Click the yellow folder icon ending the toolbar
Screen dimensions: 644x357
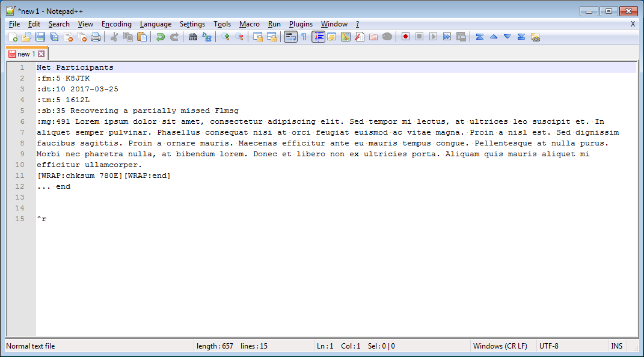[535, 37]
